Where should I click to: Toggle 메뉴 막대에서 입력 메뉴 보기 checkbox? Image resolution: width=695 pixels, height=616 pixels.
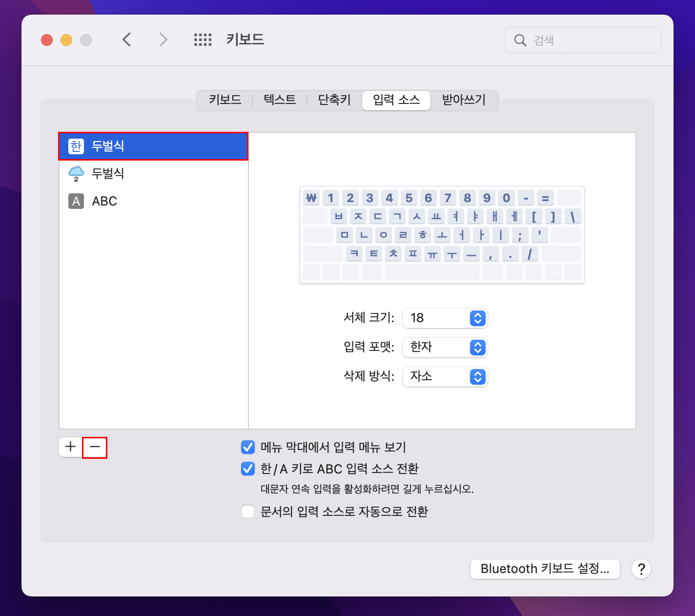248,447
